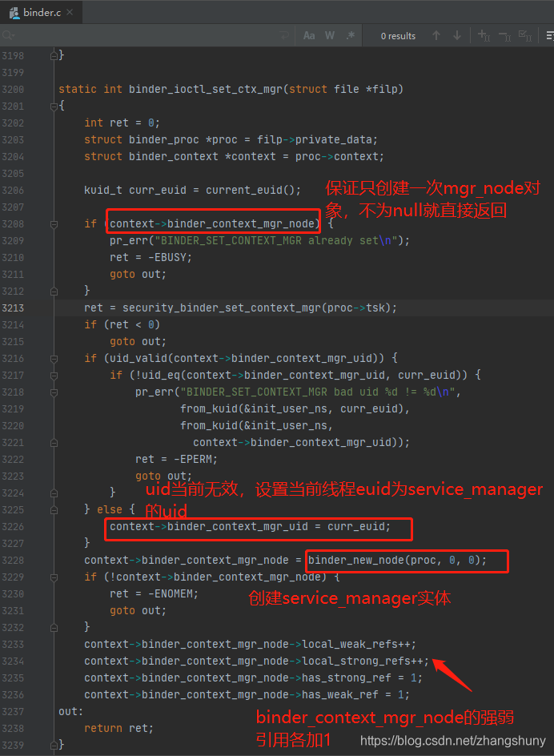Screen dimensions: 554x756
Task: Select the binder.c editor tab
Action: click(x=42, y=13)
